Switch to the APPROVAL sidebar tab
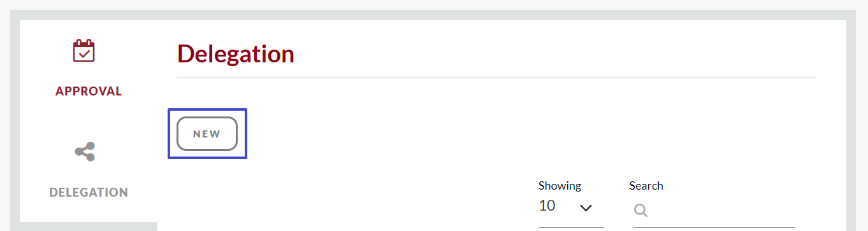Screen dimensions: 868x231 click(x=89, y=70)
